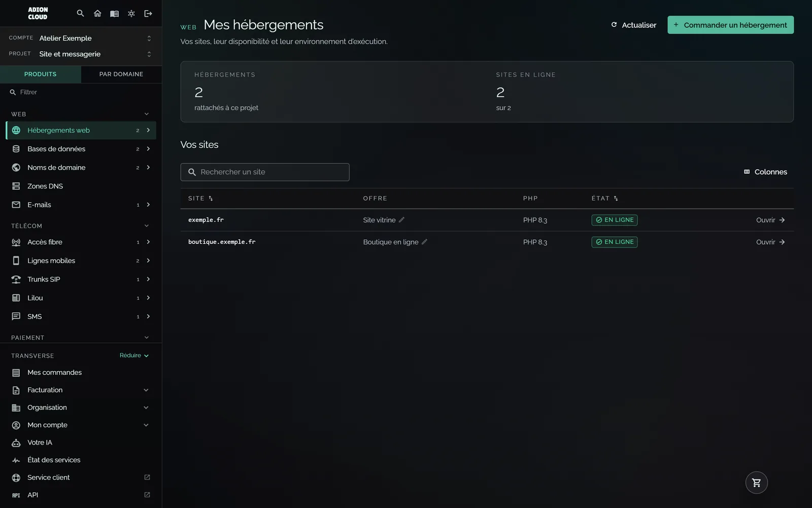Click Commander un hébergement button
The height and width of the screenshot is (508, 812).
coord(730,25)
